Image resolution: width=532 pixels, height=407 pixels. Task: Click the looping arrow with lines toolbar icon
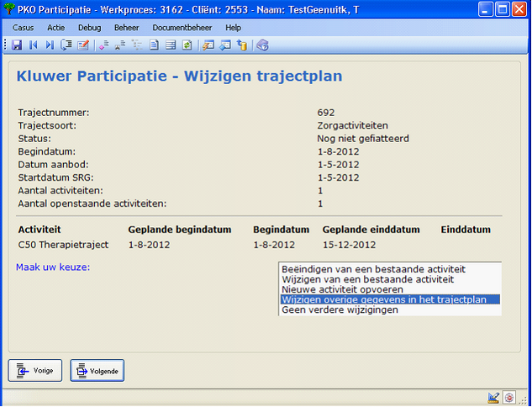(x=66, y=45)
